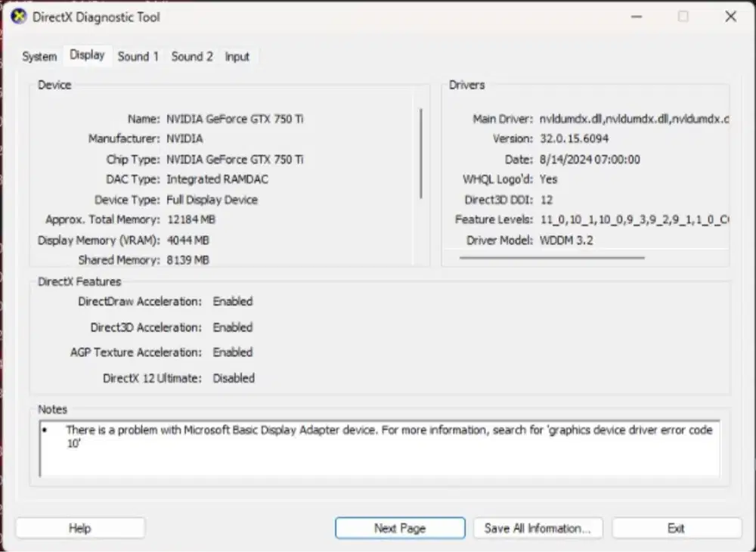
Task: Click the Main Driver nvldumdx.dll value
Action: pos(634,119)
